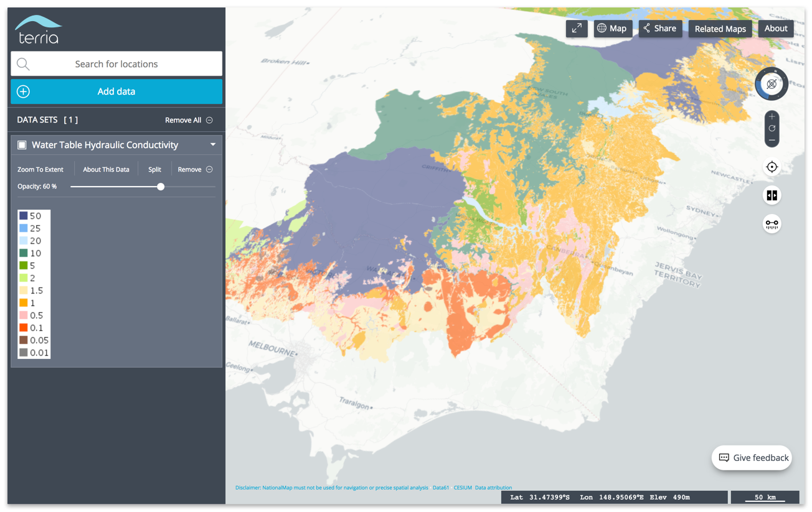The width and height of the screenshot is (812, 512).
Task: Zoom out with the minus control
Action: click(x=772, y=140)
